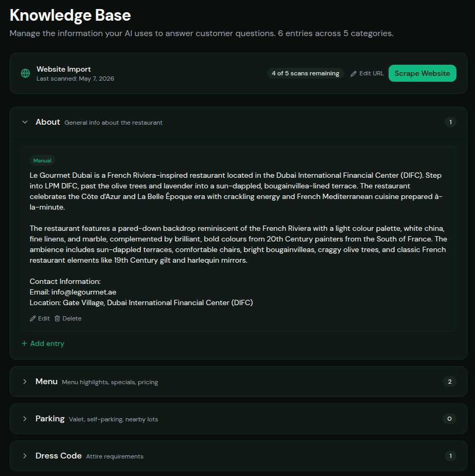Click 'Valet, self-parking, nearby lots' subtitle
475x476 pixels.
coord(113,419)
